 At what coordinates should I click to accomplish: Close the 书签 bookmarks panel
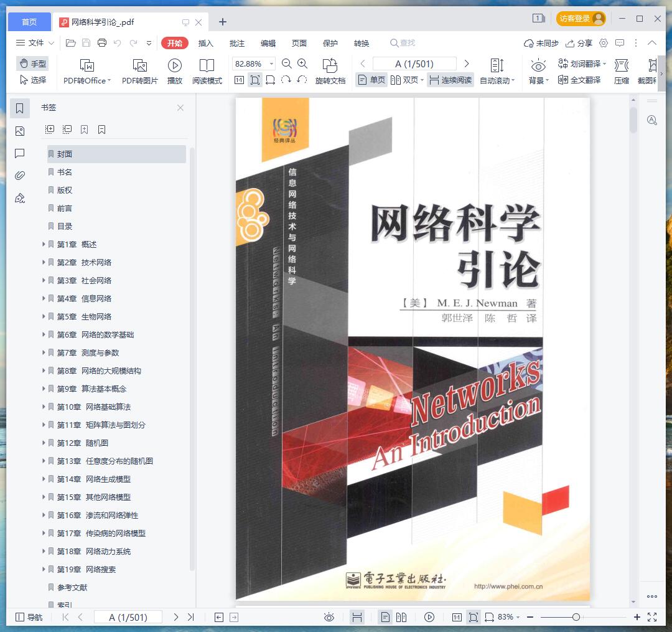click(180, 108)
